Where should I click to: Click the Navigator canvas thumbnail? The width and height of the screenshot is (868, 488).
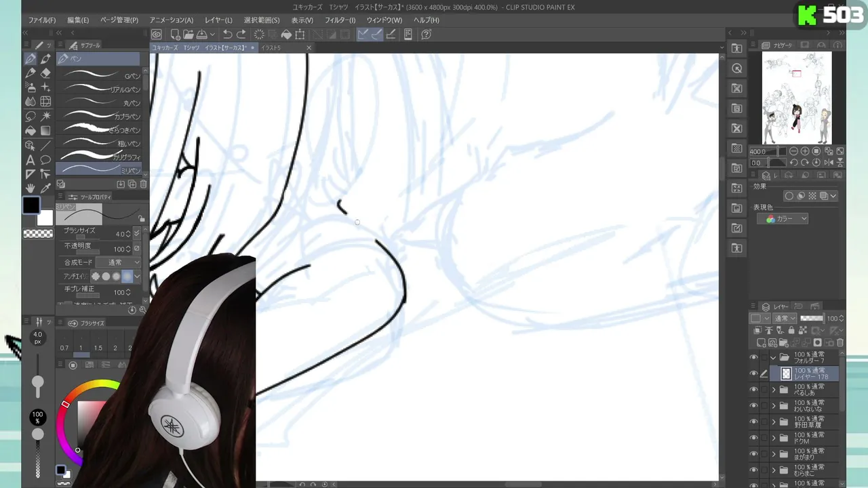[x=797, y=98]
